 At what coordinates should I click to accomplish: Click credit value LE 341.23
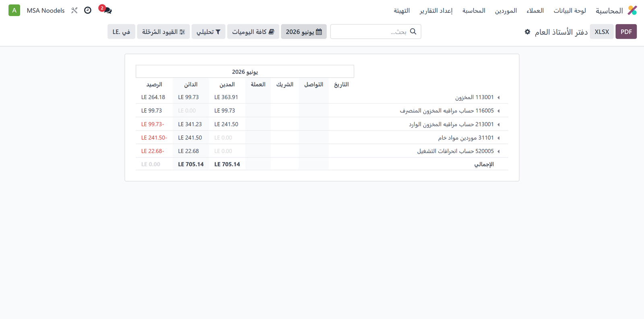(x=190, y=124)
